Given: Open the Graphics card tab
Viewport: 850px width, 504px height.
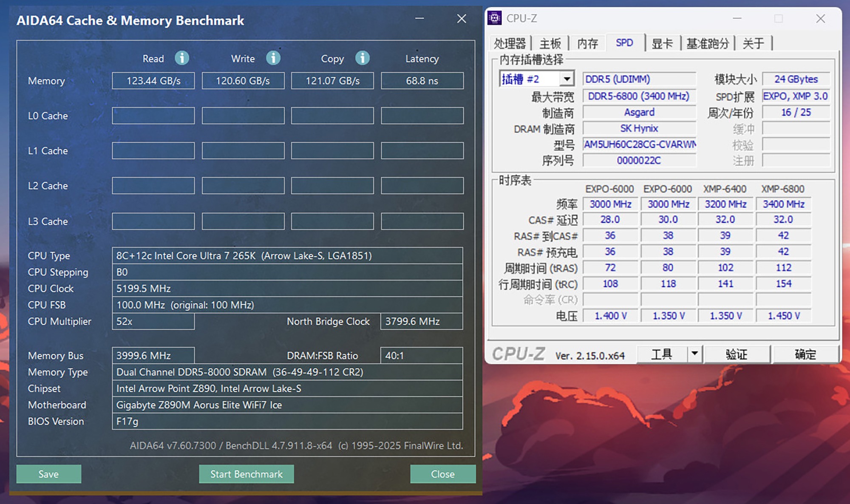Looking at the screenshot, I should (x=662, y=43).
